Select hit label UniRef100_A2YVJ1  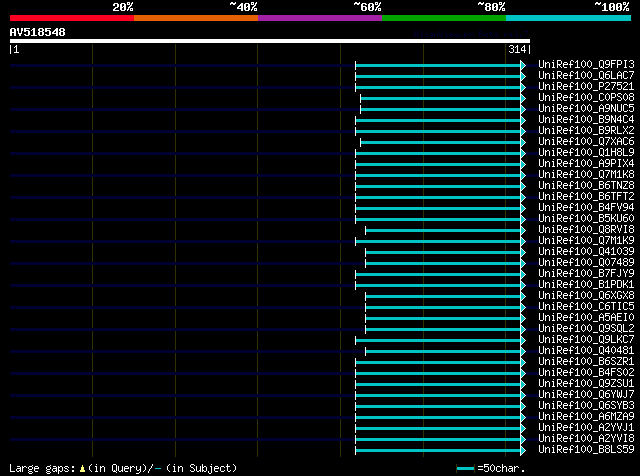pyautogui.click(x=586, y=428)
